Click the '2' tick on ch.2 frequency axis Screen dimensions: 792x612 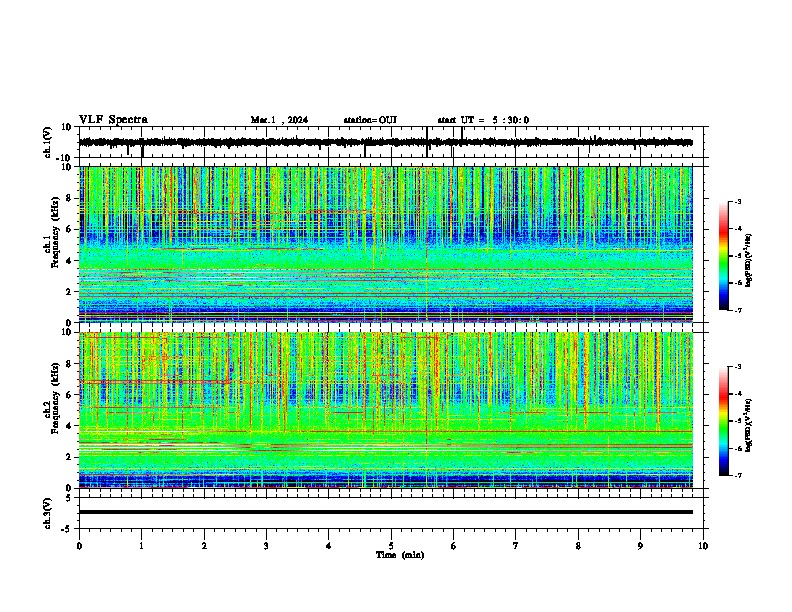coord(70,457)
